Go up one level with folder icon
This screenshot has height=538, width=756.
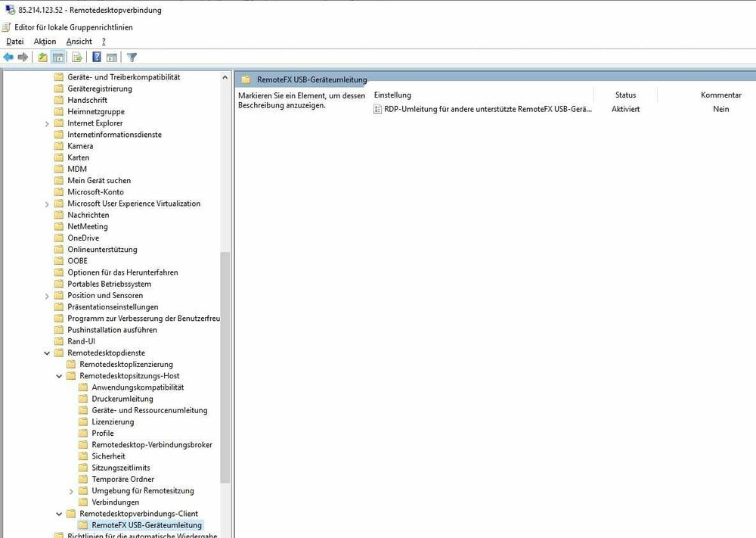coord(42,57)
